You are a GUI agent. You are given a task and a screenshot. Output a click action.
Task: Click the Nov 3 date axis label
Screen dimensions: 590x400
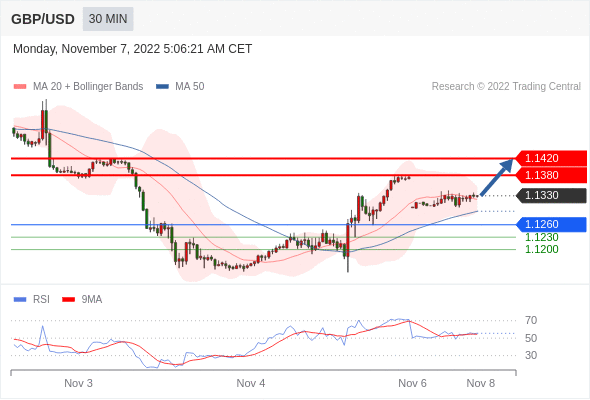pyautogui.click(x=78, y=383)
